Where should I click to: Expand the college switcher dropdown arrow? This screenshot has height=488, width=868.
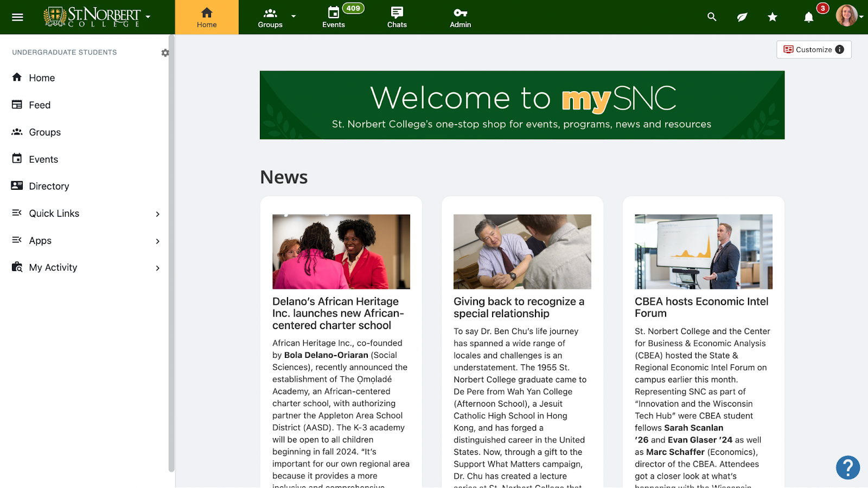[148, 17]
